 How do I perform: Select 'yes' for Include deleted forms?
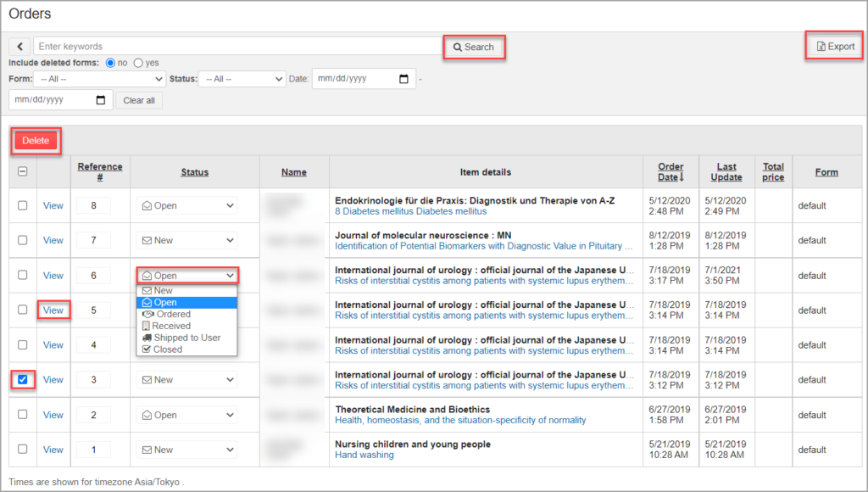tap(138, 63)
